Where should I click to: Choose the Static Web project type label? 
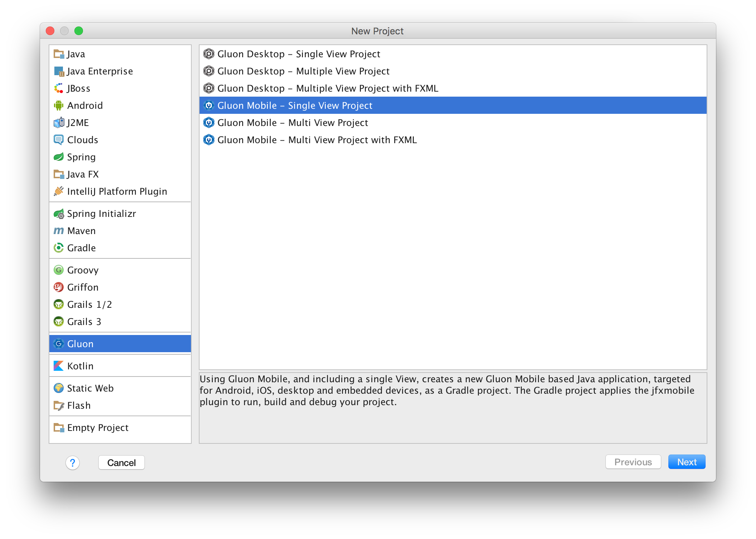tap(90, 388)
